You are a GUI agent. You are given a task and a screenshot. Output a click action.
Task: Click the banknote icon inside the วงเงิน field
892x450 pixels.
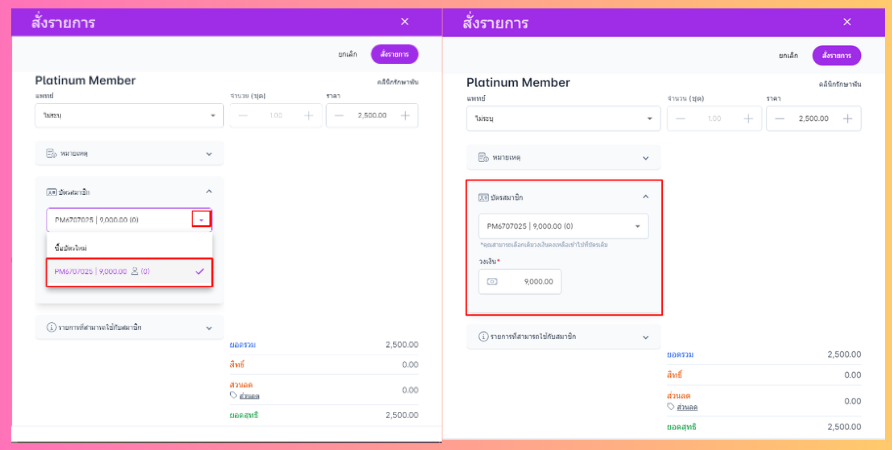click(x=493, y=282)
